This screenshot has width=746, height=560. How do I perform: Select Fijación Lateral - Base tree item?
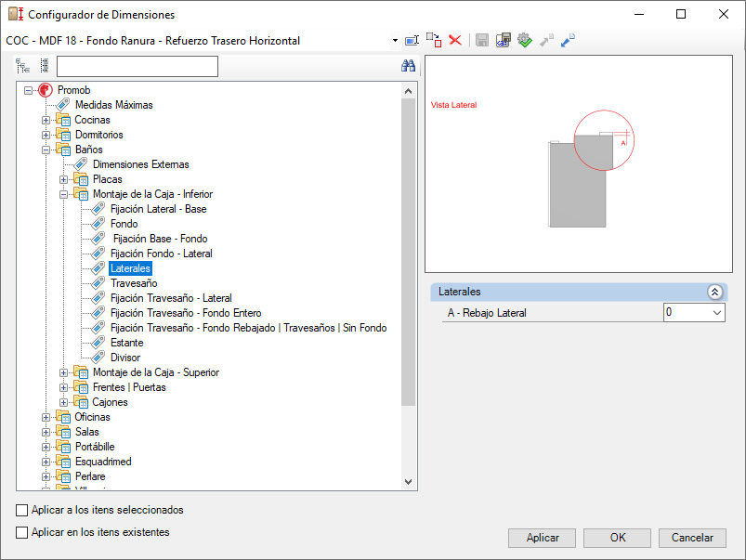pyautogui.click(x=159, y=209)
